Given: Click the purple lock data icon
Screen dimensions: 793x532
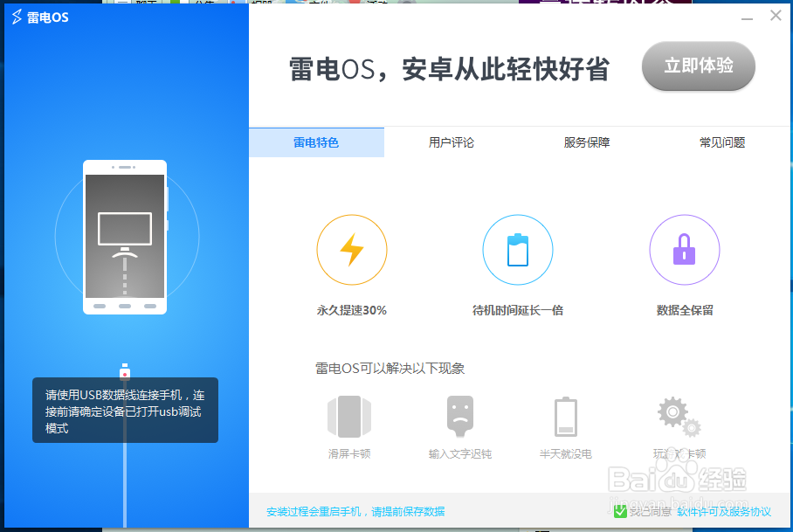Looking at the screenshot, I should (684, 250).
